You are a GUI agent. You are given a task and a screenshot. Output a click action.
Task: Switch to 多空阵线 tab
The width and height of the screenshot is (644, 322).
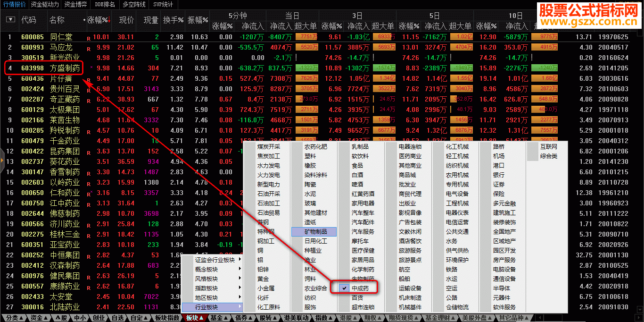(134, 4)
